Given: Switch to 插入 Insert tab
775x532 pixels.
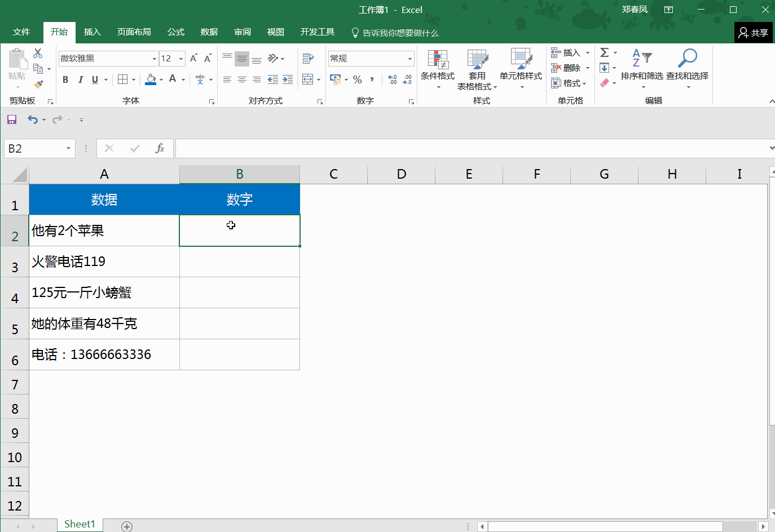Looking at the screenshot, I should point(93,32).
